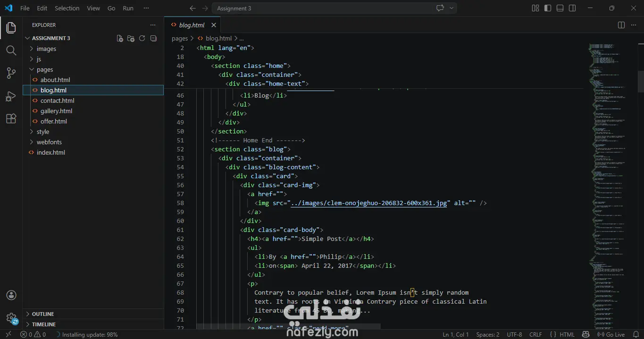The width and height of the screenshot is (644, 339).
Task: Change end of line via CRLF
Action: click(x=536, y=334)
